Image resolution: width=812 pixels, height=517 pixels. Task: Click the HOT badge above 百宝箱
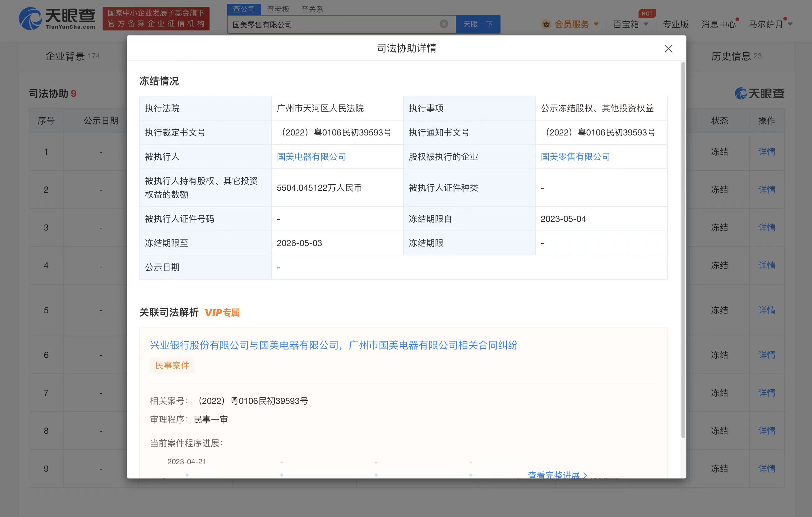[647, 13]
